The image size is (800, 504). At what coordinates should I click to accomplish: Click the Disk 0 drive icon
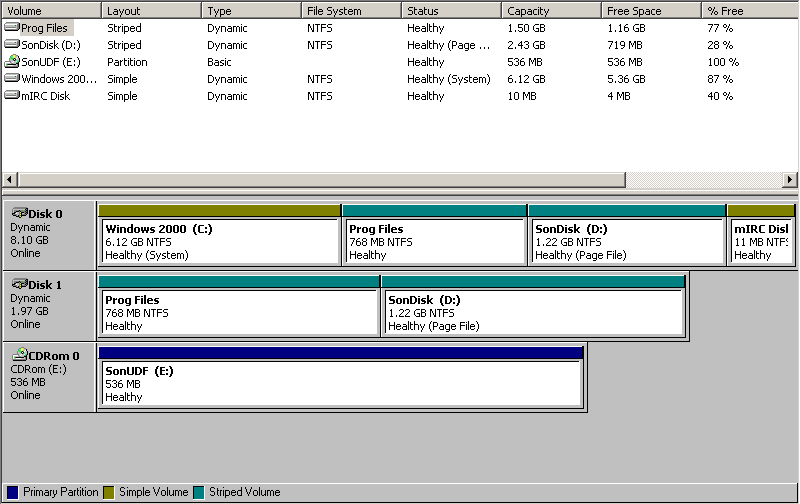pos(19,213)
